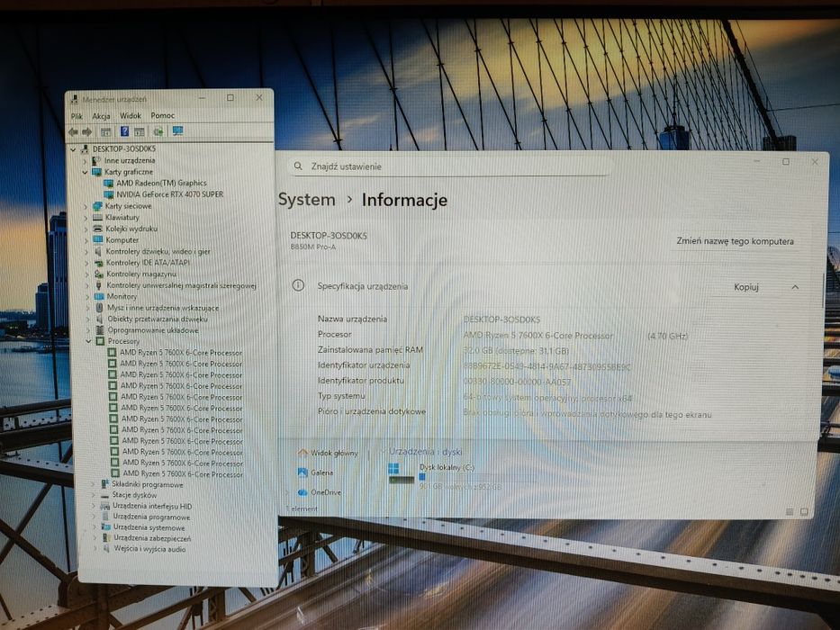840x630 pixels.
Task: Switch Explorer to details view icon
Action: point(789,512)
